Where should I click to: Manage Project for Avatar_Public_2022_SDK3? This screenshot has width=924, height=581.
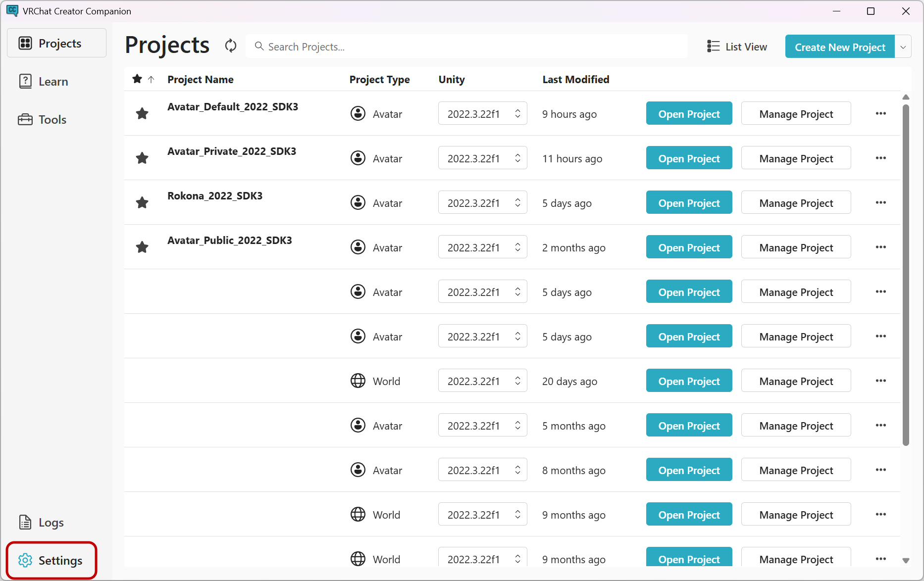click(796, 247)
